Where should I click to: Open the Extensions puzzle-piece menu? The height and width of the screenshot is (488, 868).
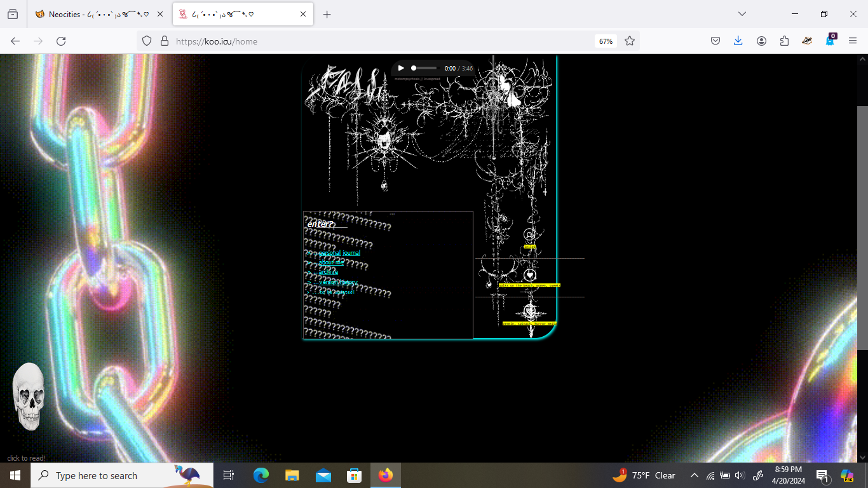click(784, 41)
